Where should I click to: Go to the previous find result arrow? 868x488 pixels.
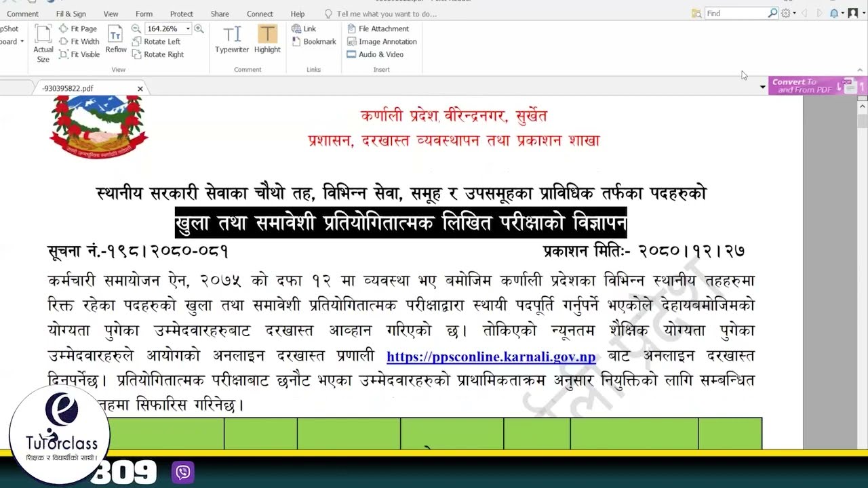pos(804,13)
